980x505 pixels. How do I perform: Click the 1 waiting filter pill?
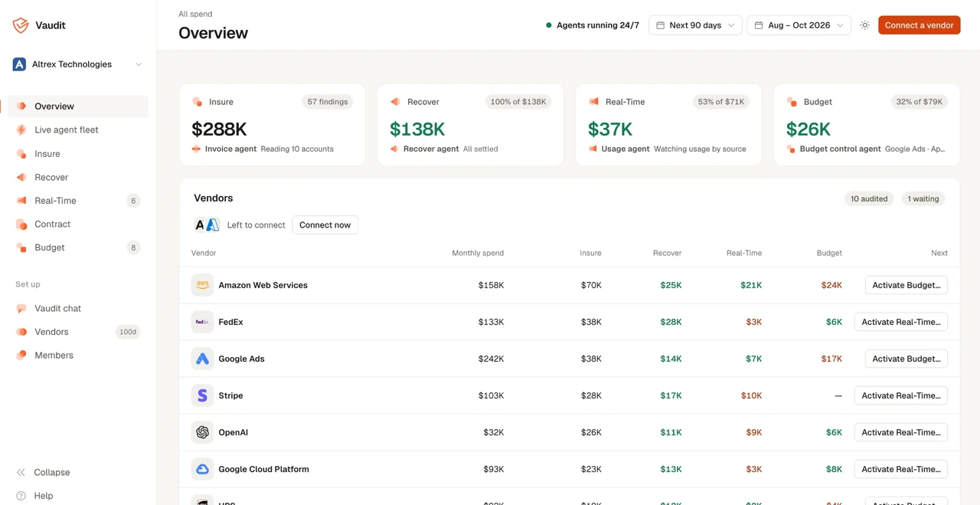(x=923, y=198)
